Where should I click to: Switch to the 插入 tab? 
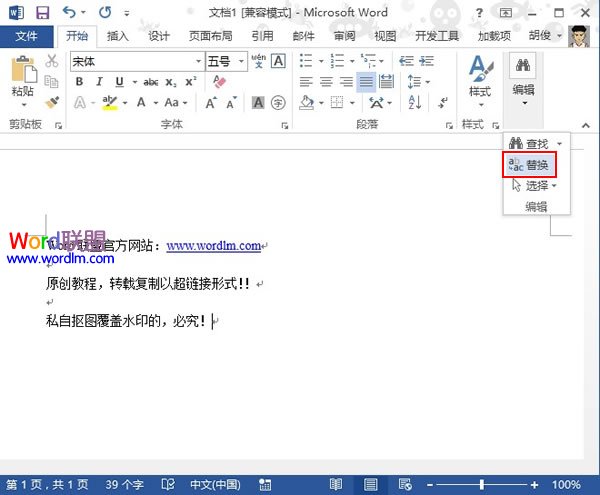tap(118, 36)
